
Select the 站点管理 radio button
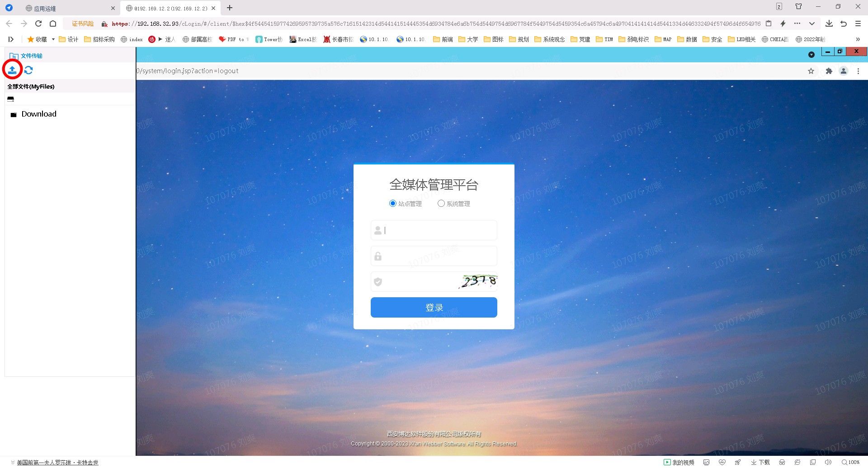pos(392,204)
